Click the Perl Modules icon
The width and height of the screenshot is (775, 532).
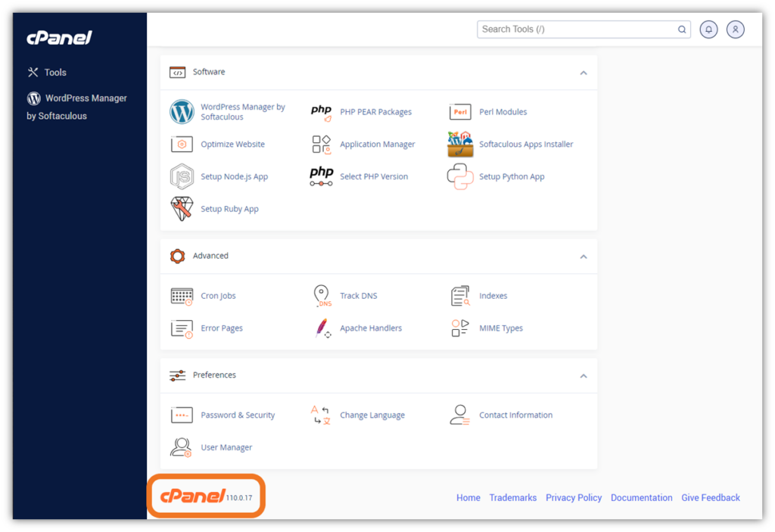point(460,112)
